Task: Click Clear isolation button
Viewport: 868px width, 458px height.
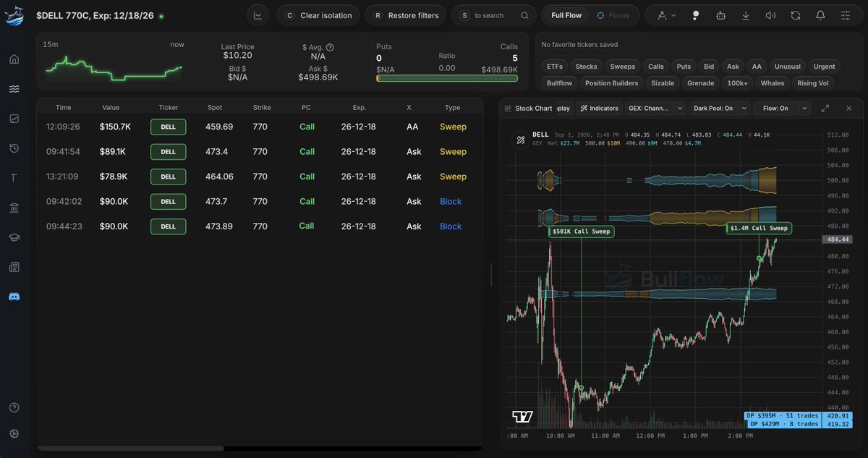Action: pyautogui.click(x=318, y=15)
